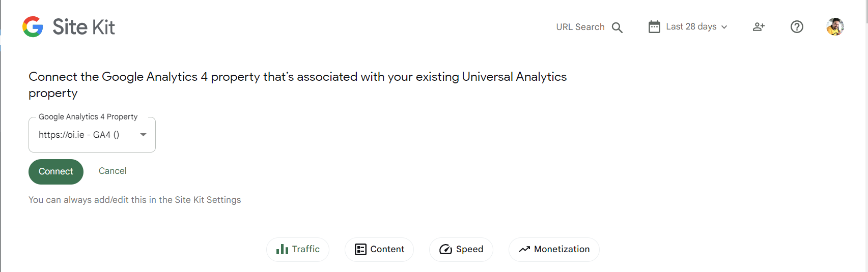Click the GA4 property dropdown arrow
This screenshot has height=272, width=868.
(x=144, y=135)
